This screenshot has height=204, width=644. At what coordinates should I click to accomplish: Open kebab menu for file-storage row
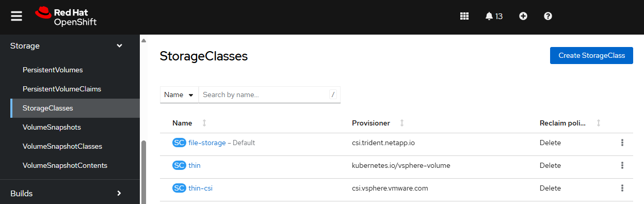pos(622,143)
